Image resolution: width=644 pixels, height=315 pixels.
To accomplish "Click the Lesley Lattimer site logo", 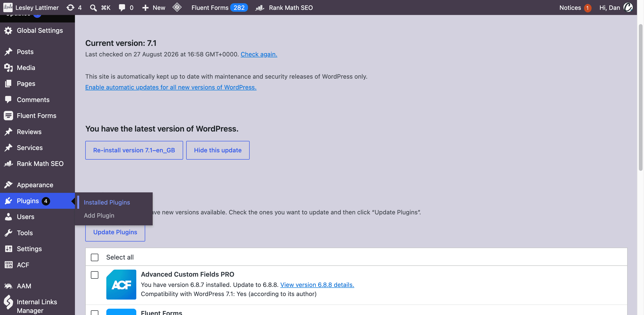I will [8, 7].
